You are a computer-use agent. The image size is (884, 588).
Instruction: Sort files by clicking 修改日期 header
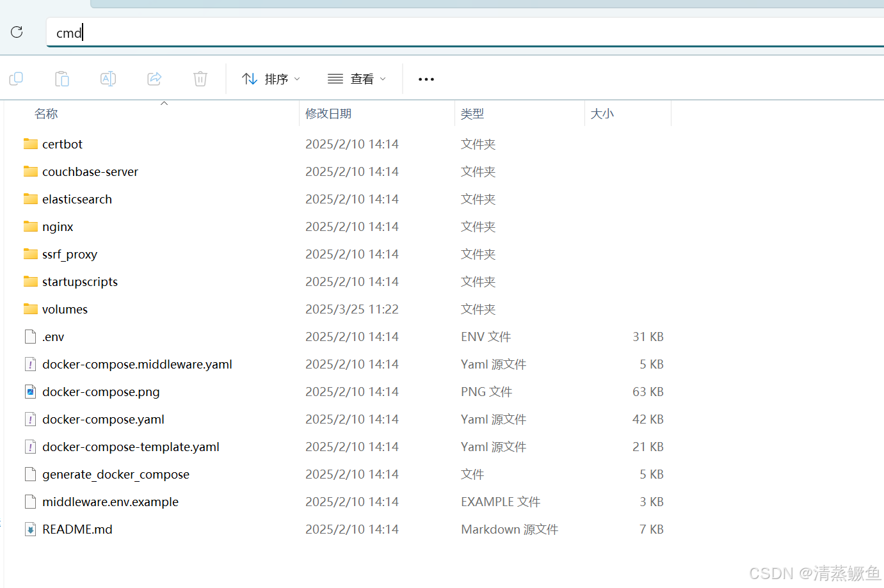(328, 113)
